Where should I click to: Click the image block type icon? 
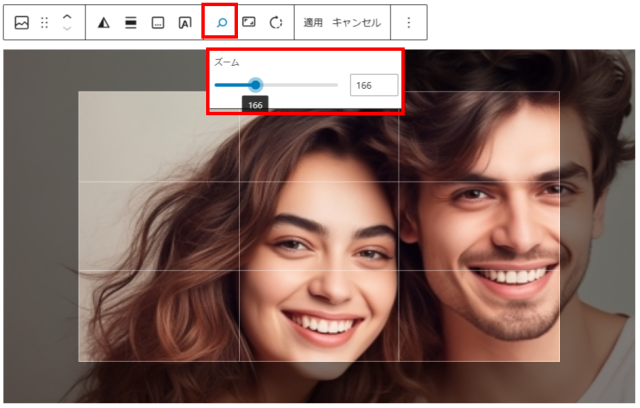coord(21,22)
